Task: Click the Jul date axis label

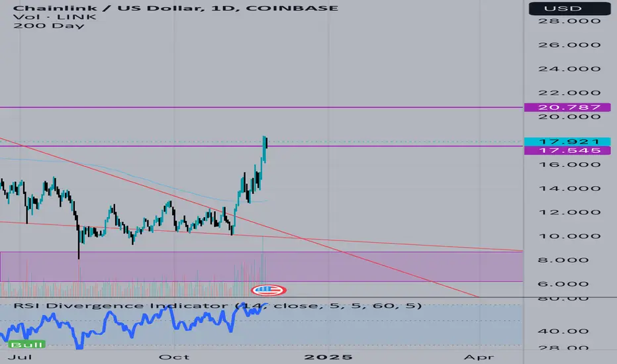Action: [x=20, y=357]
